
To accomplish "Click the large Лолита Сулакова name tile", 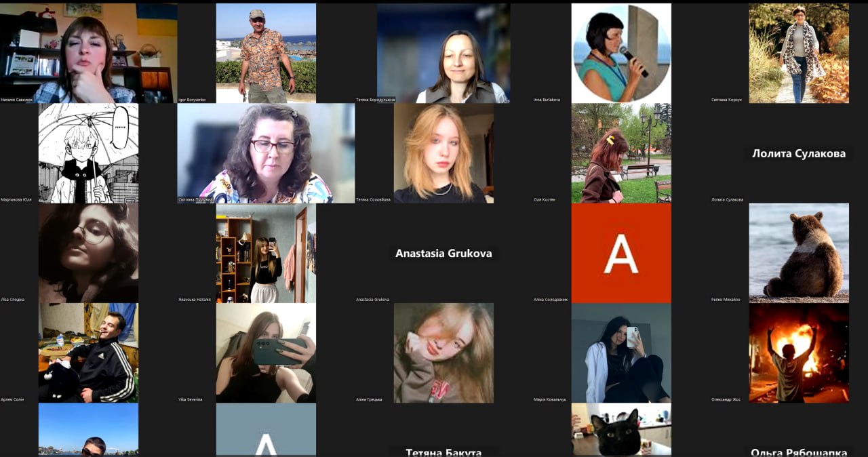I will coord(799,153).
